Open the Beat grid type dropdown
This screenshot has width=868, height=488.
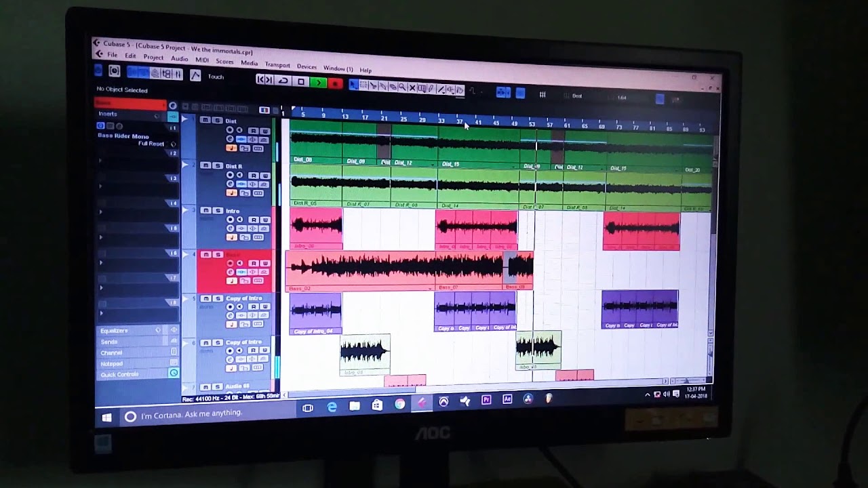pyautogui.click(x=577, y=96)
